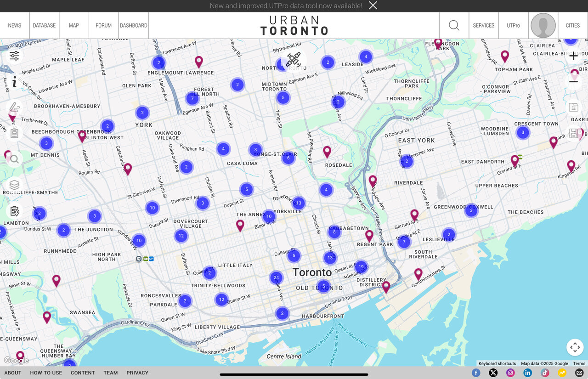The image size is (588, 379).
Task: Zoom in with the plus button
Action: pyautogui.click(x=573, y=56)
